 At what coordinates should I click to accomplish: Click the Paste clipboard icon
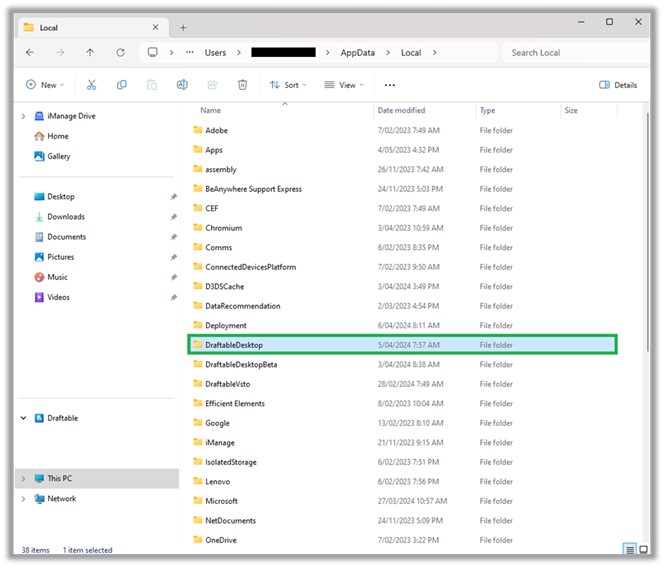pos(152,85)
